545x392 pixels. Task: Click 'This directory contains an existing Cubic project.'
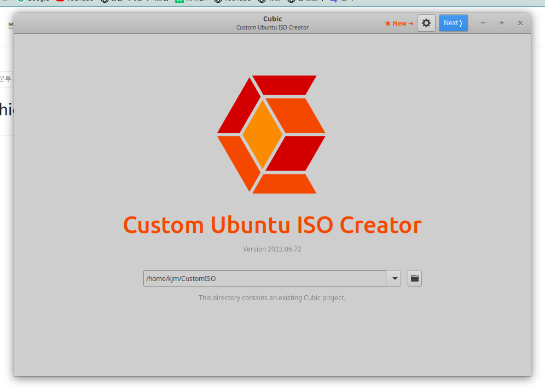(272, 298)
